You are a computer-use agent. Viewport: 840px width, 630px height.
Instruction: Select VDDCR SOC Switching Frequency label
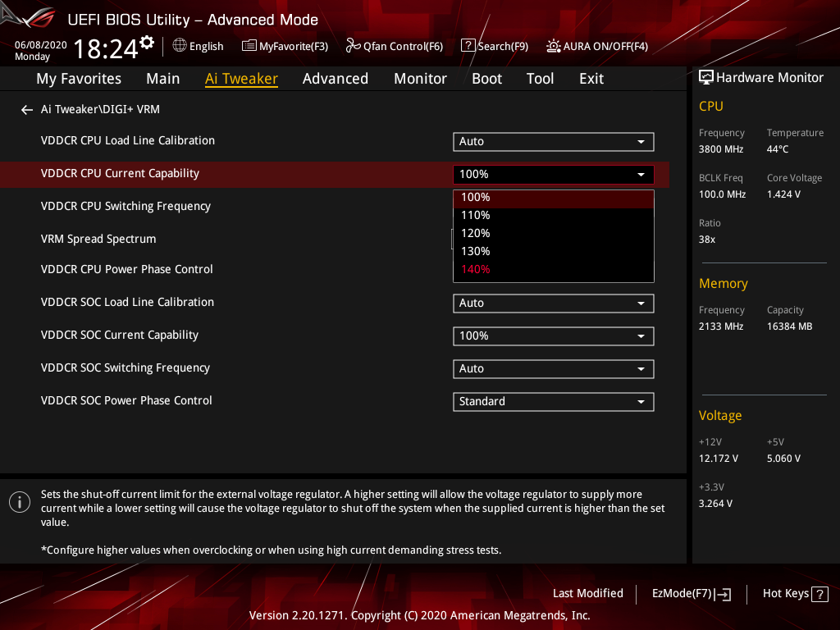click(126, 368)
